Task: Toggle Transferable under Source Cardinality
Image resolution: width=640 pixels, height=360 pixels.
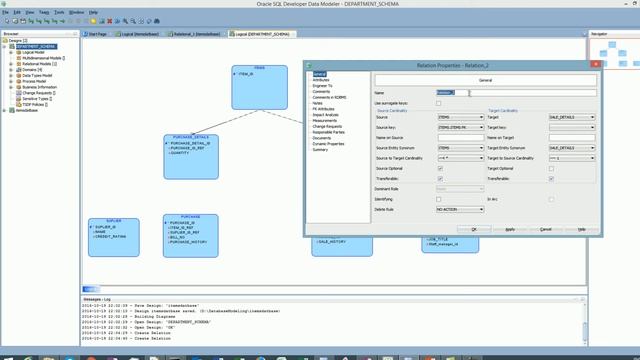Action: click(x=440, y=178)
